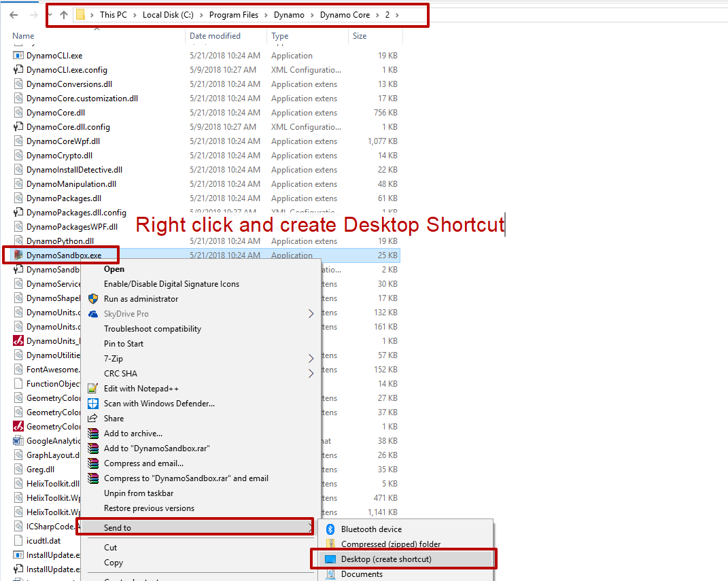Select the DynamoInstallDetective.dll file

point(74,170)
